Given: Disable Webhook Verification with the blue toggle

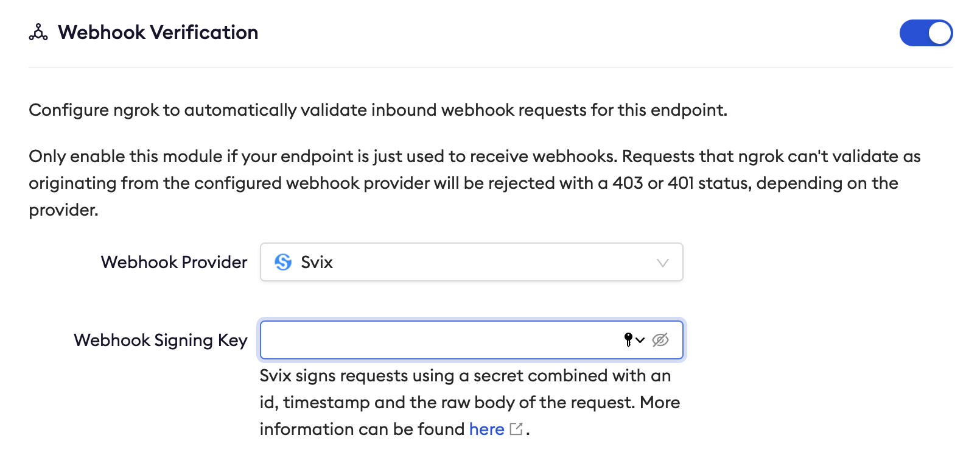Looking at the screenshot, I should tap(926, 33).
